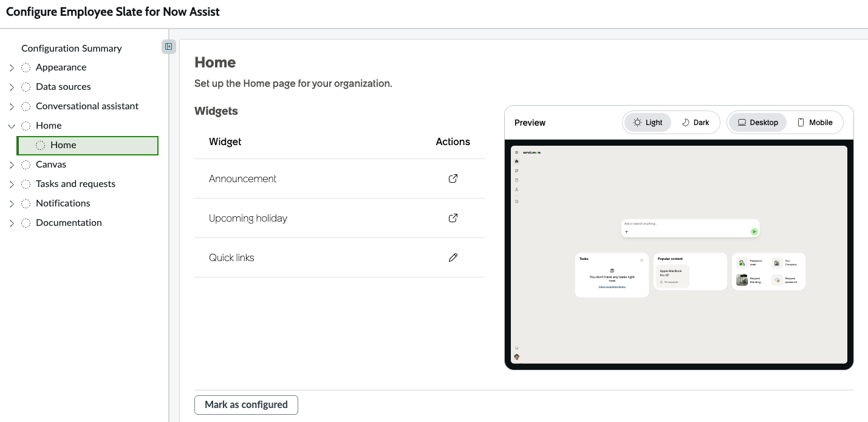Switch preview to Dark theme
This screenshot has height=422, width=868.
click(x=695, y=122)
